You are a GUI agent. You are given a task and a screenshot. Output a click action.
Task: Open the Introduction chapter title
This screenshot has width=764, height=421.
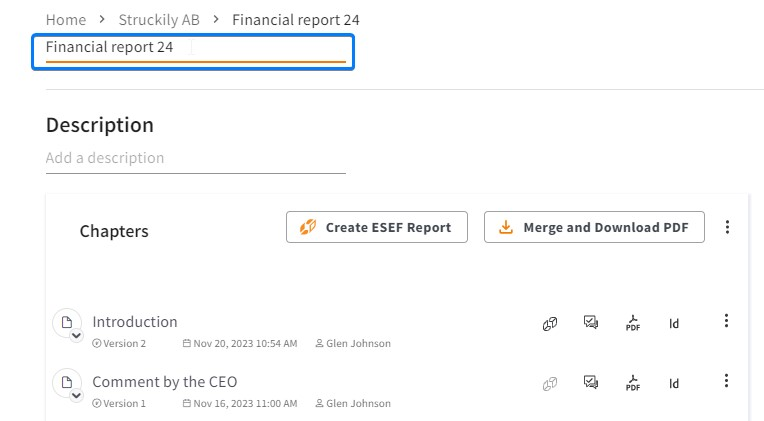(x=134, y=322)
